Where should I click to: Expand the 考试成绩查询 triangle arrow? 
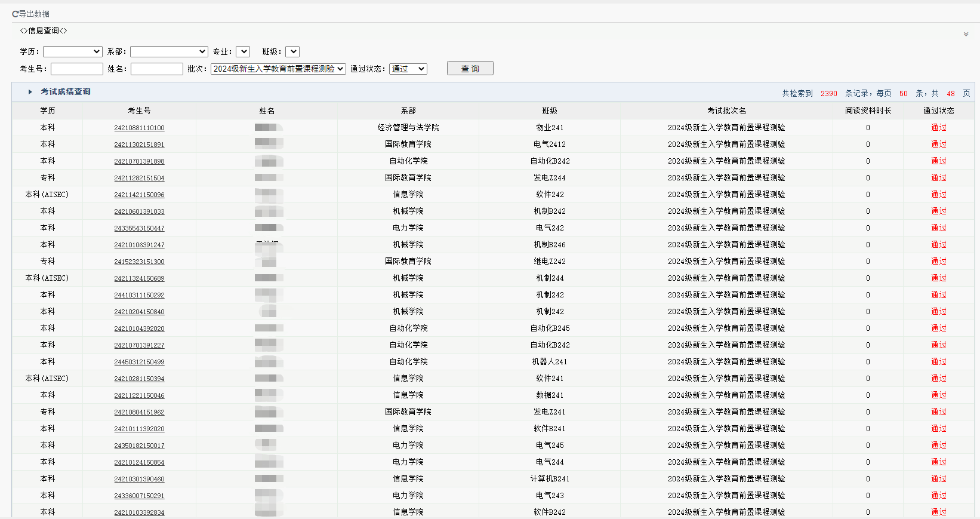pyautogui.click(x=30, y=92)
